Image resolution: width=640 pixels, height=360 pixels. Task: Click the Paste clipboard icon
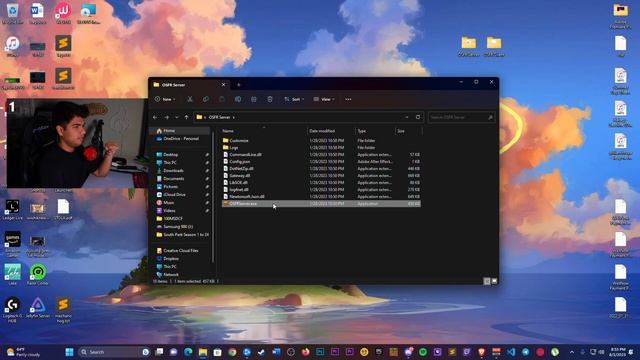tap(222, 99)
